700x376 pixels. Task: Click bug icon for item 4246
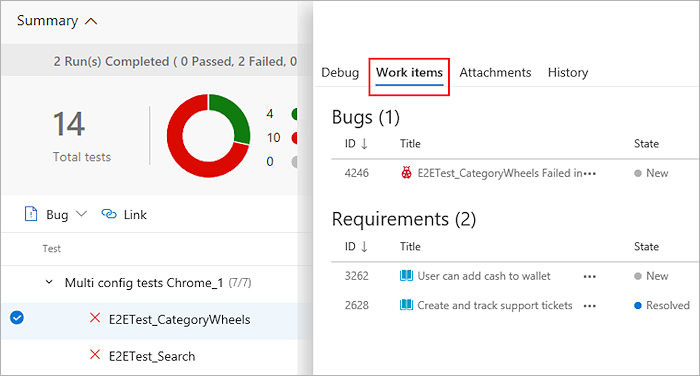point(406,173)
